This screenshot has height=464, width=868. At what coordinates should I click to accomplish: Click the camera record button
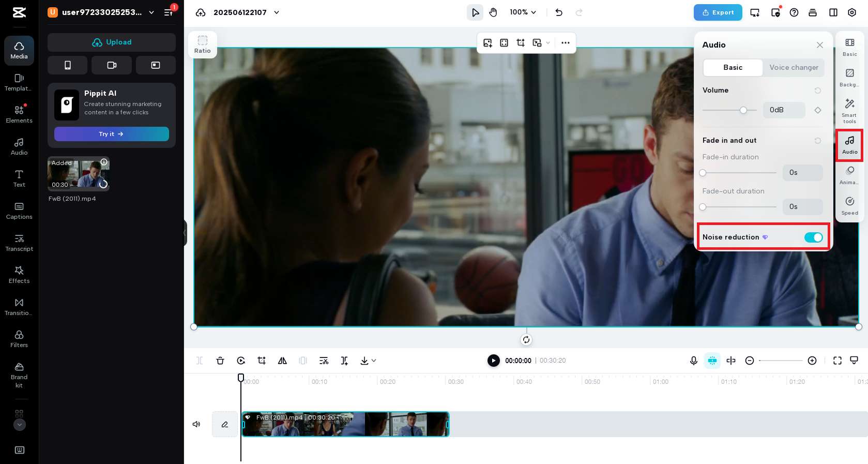click(112, 65)
